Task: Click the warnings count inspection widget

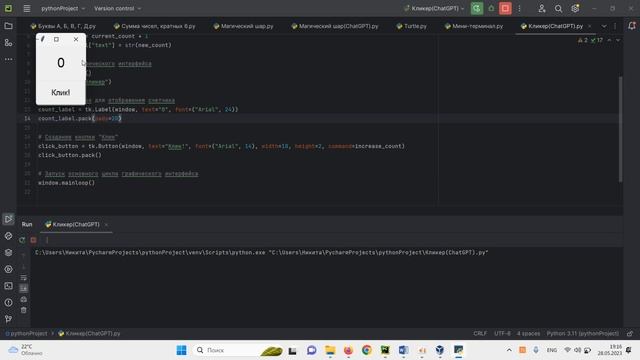Action: point(590,40)
